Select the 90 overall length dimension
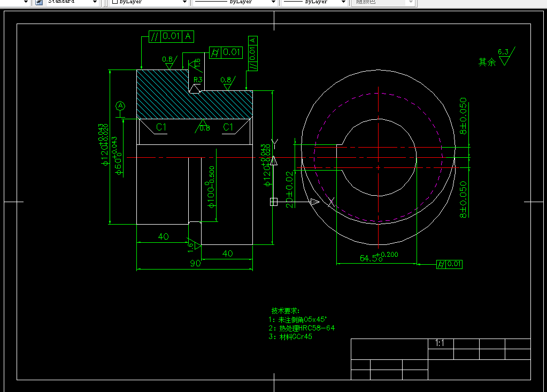The height and width of the screenshot is (392, 547). (195, 263)
